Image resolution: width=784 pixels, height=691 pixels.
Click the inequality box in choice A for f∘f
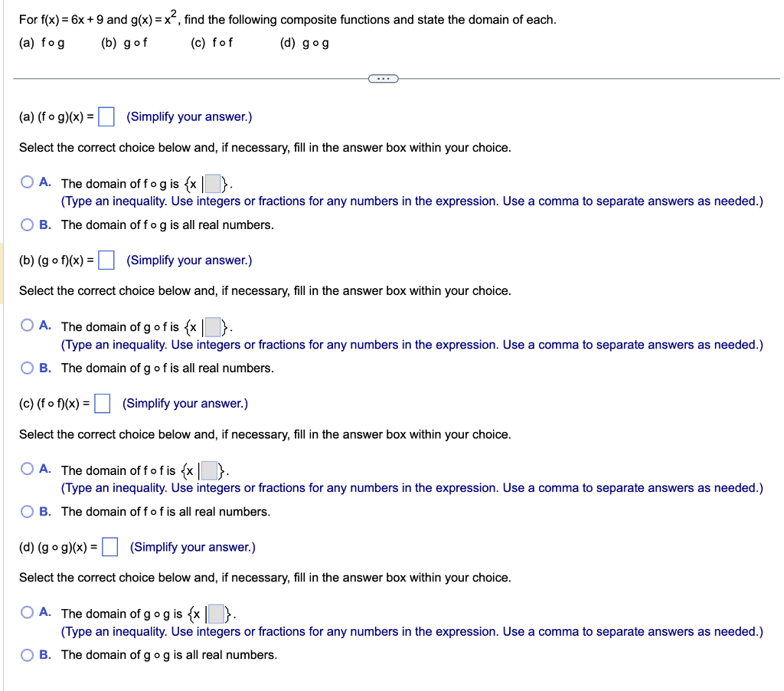click(208, 470)
